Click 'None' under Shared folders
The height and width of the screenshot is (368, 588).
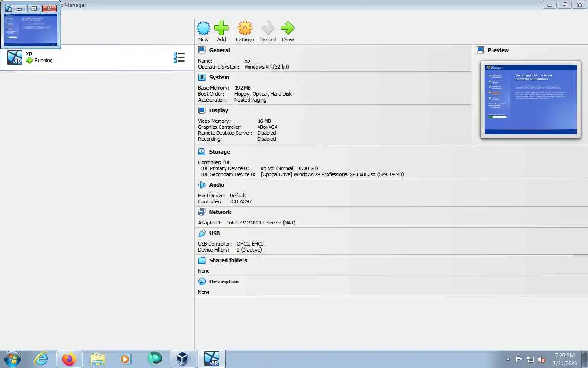click(x=204, y=271)
